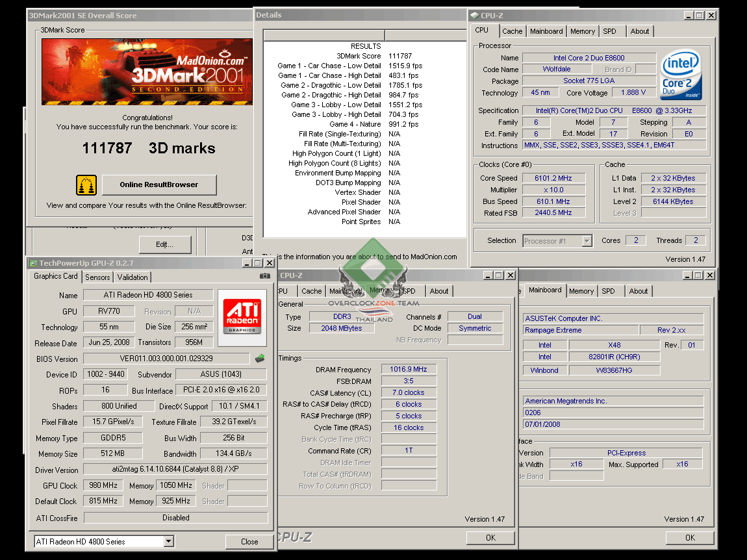Click the BIOS save icon in GPU-Z
The image size is (747, 560).
click(260, 358)
